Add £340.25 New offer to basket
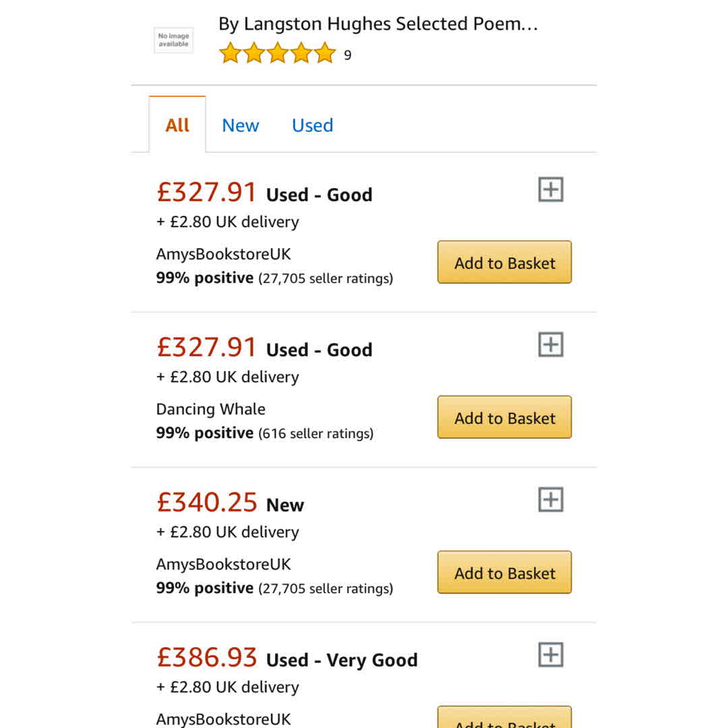728x728 pixels. point(504,573)
